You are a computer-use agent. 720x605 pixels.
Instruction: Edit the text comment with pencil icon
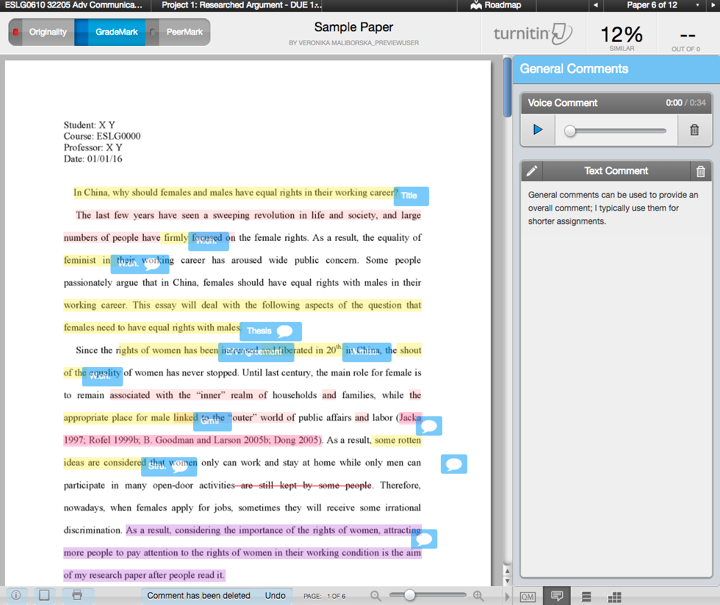point(532,171)
